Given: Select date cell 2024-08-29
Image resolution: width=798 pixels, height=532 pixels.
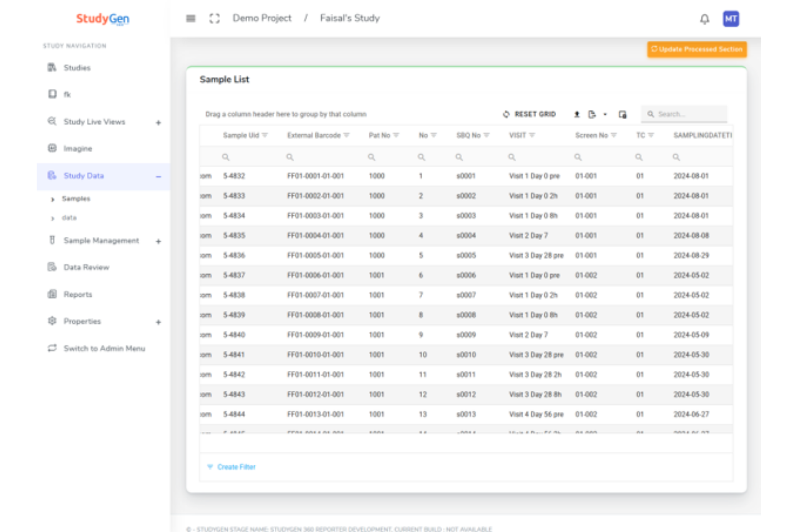Looking at the screenshot, I should (691, 256).
